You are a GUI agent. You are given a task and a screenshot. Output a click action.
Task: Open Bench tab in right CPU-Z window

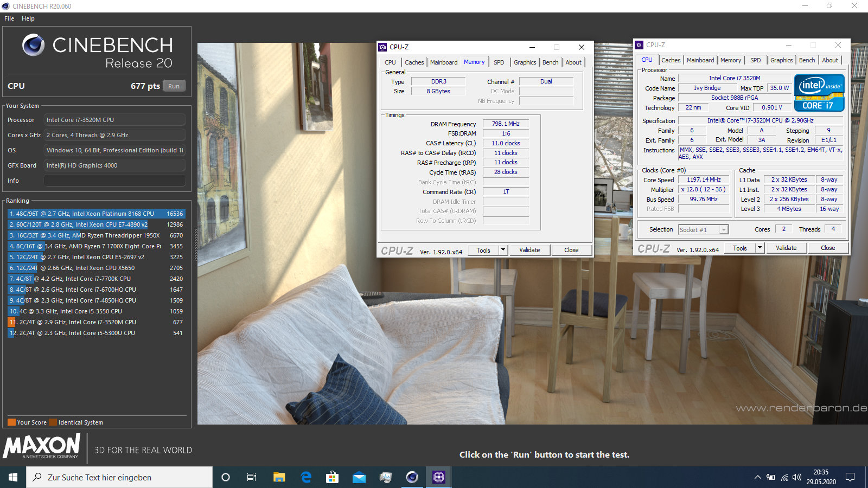pos(807,60)
